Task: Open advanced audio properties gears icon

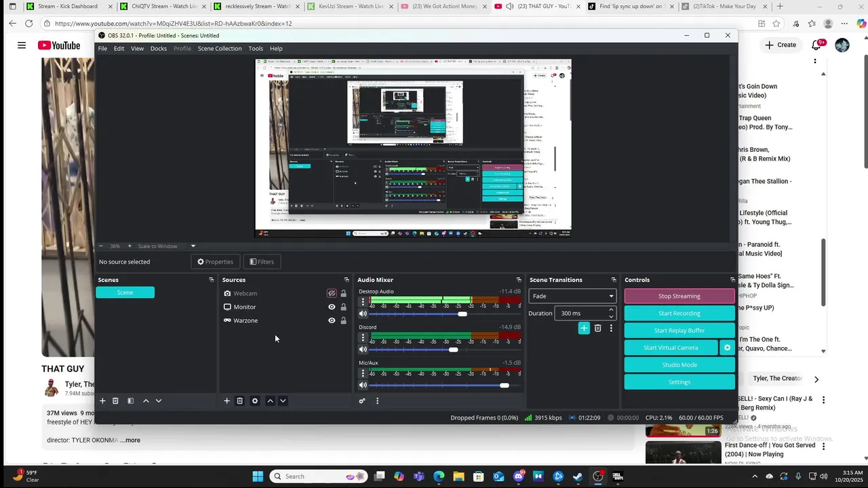Action: coord(362,401)
